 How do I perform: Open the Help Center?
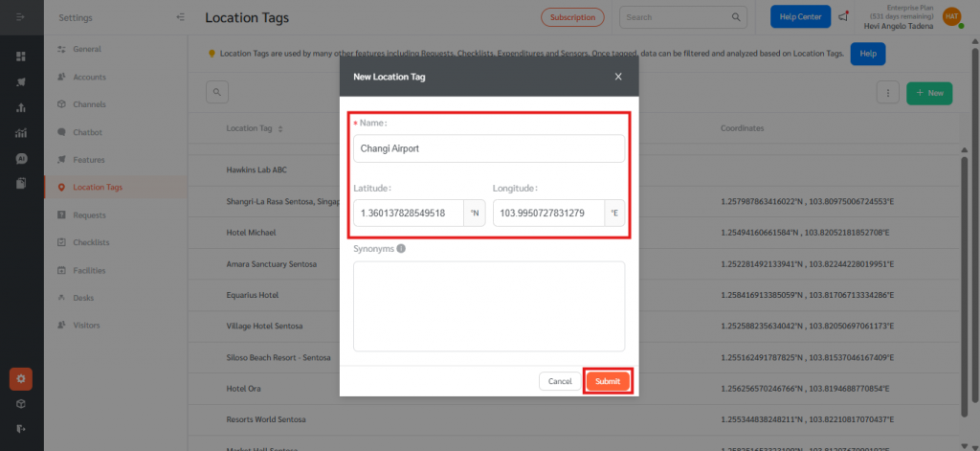point(800,17)
